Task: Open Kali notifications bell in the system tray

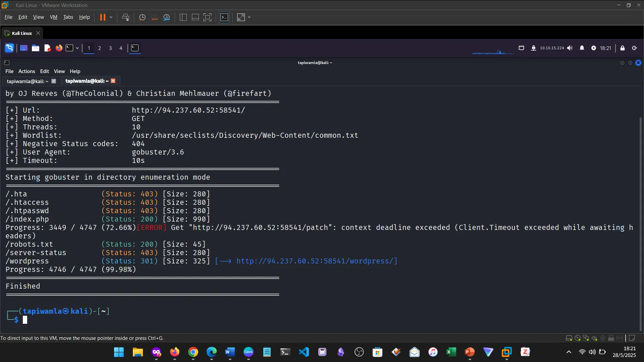Action: tap(582, 48)
